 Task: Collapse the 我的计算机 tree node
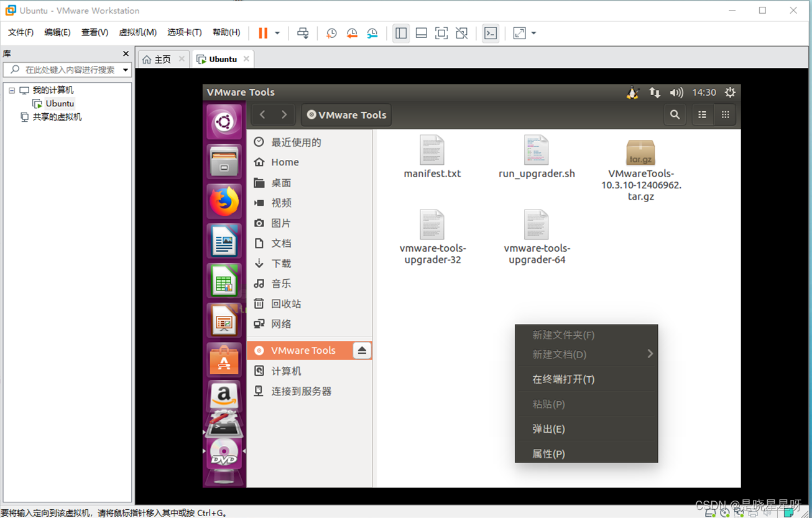tap(11, 90)
